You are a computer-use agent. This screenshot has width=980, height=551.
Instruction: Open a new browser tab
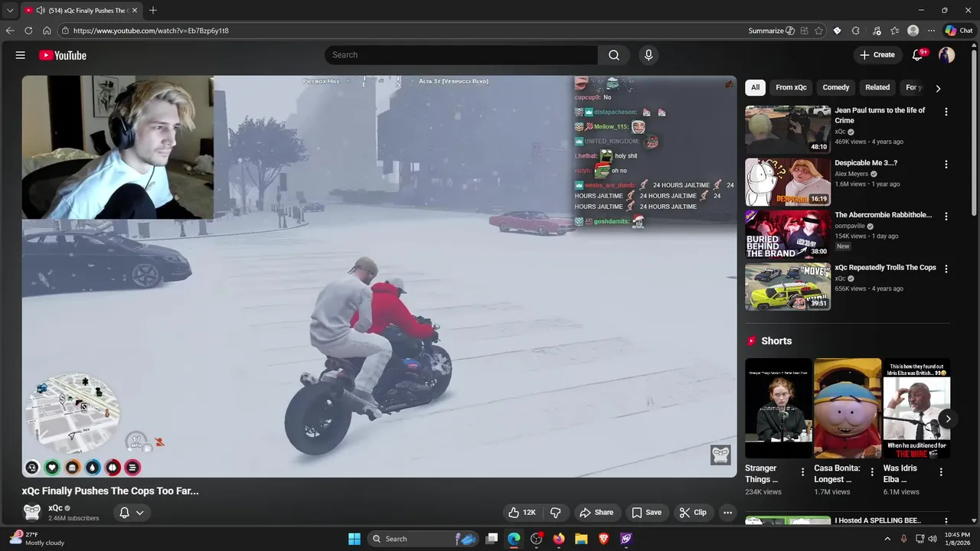click(153, 10)
